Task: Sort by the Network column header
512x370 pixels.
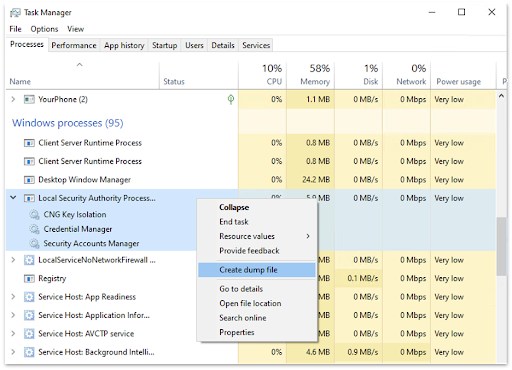Action: [x=406, y=75]
